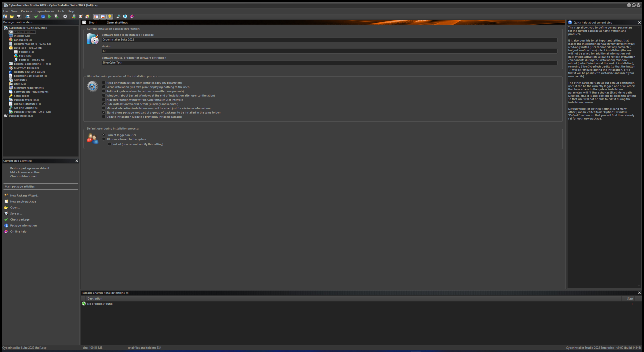Viewport: 644px width, 352px height.
Task: Select Files (516) tree item
Action: click(x=25, y=56)
